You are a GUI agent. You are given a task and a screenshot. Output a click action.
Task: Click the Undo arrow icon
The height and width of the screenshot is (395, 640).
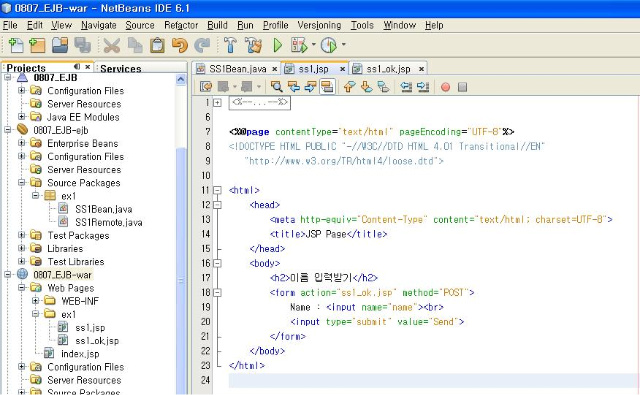(180, 45)
